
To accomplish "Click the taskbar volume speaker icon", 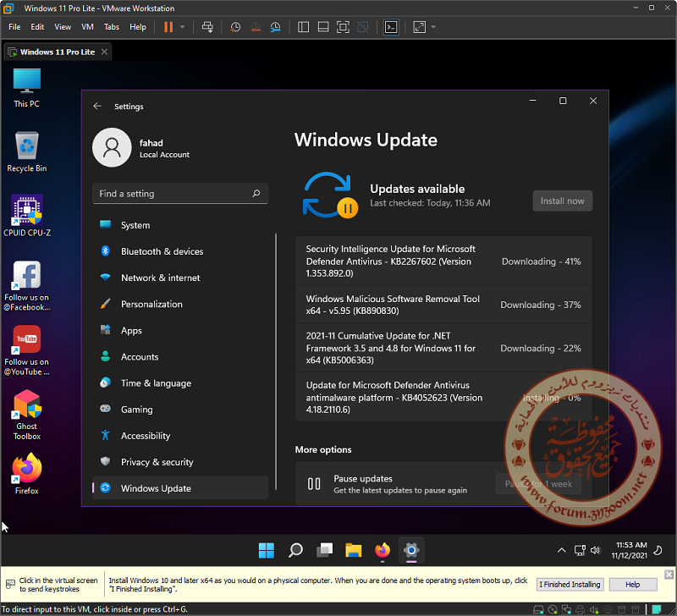I will pyautogui.click(x=596, y=550).
